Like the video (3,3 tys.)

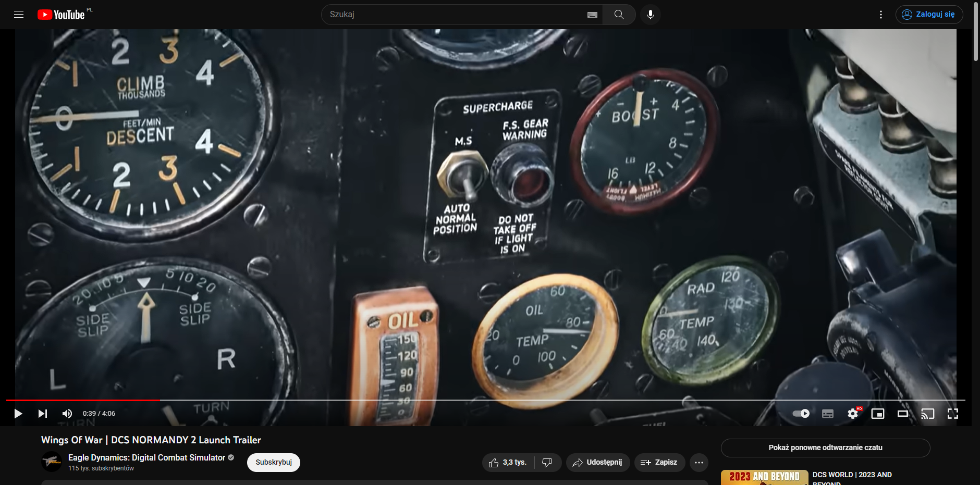coord(508,463)
